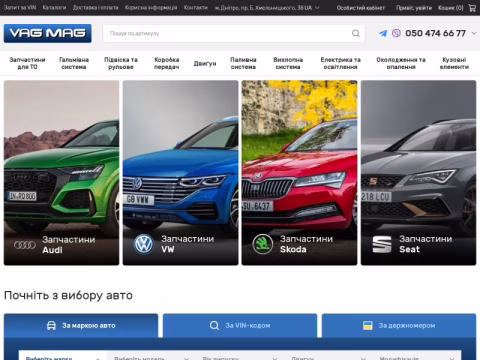
Task: Open 'Запчастини для ТО' category
Action: [27, 63]
